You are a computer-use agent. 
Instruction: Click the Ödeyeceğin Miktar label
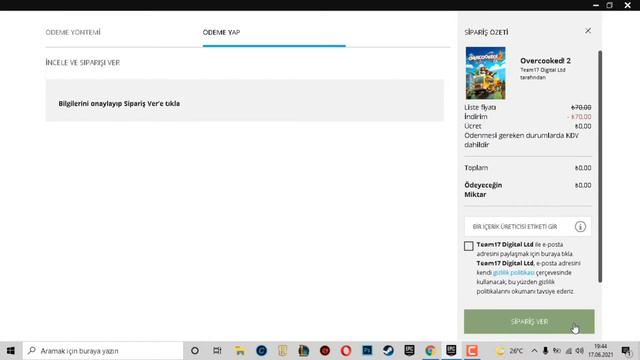[483, 190]
